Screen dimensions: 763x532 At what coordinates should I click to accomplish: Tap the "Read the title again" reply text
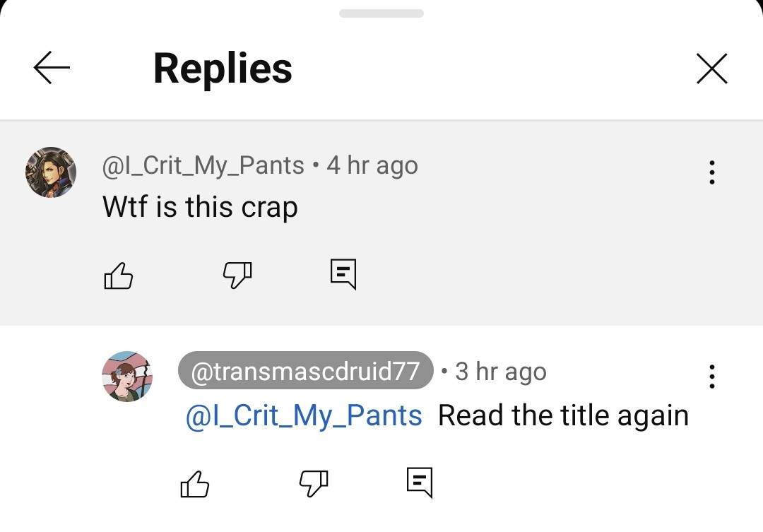point(563,415)
